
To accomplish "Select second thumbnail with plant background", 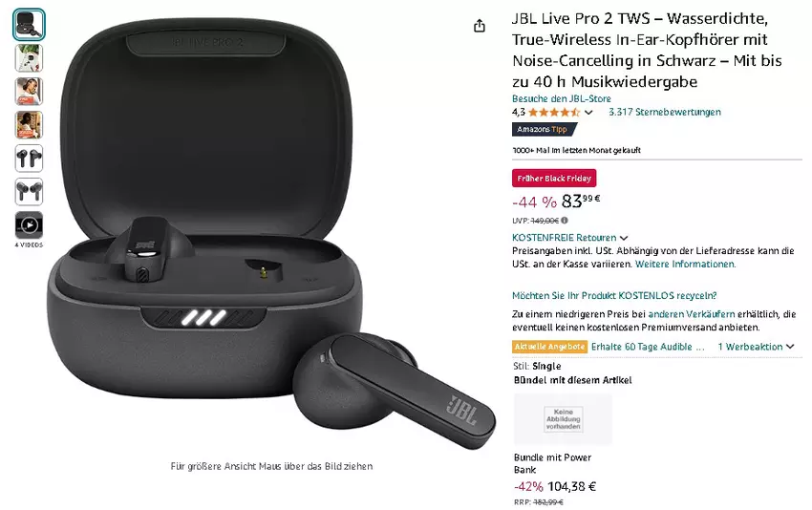I will (x=29, y=57).
